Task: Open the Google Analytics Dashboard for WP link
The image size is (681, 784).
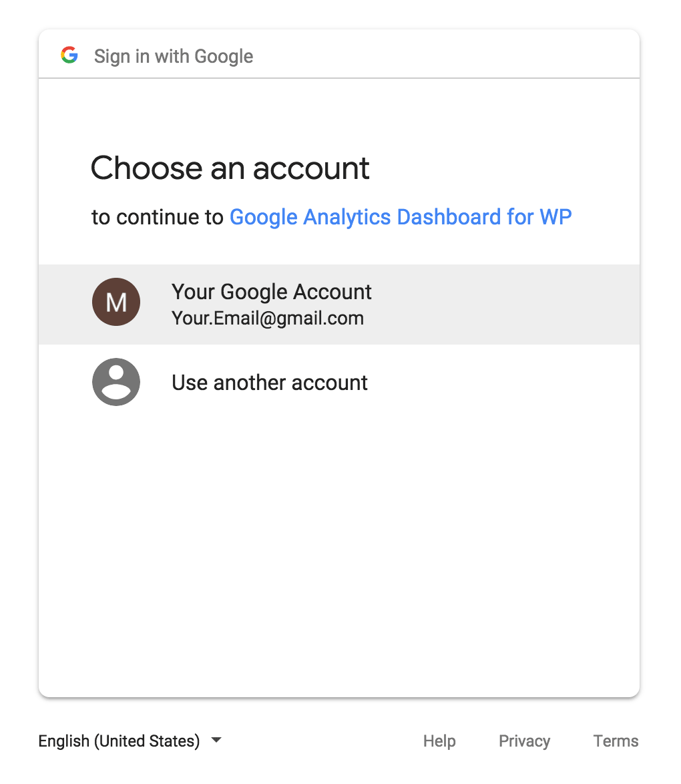Action: click(x=401, y=217)
